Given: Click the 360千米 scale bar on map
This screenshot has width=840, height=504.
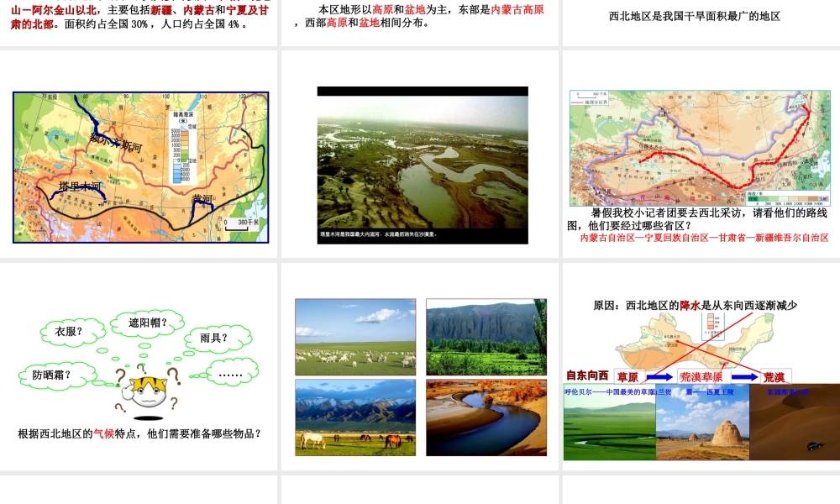Looking at the screenshot, I should [x=240, y=224].
